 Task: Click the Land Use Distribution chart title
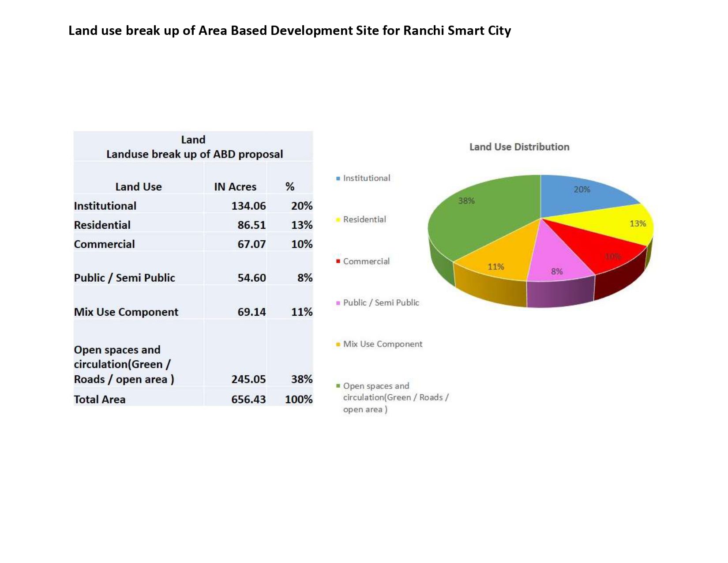coord(520,147)
